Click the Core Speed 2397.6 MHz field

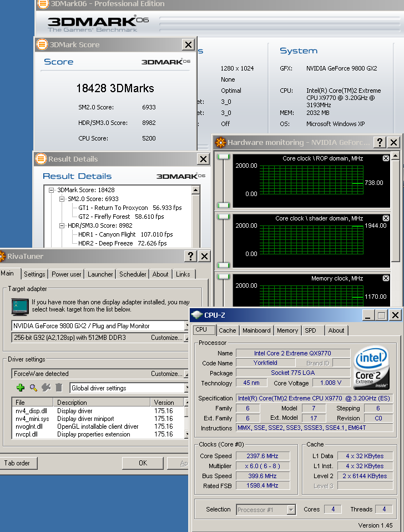pyautogui.click(x=262, y=456)
